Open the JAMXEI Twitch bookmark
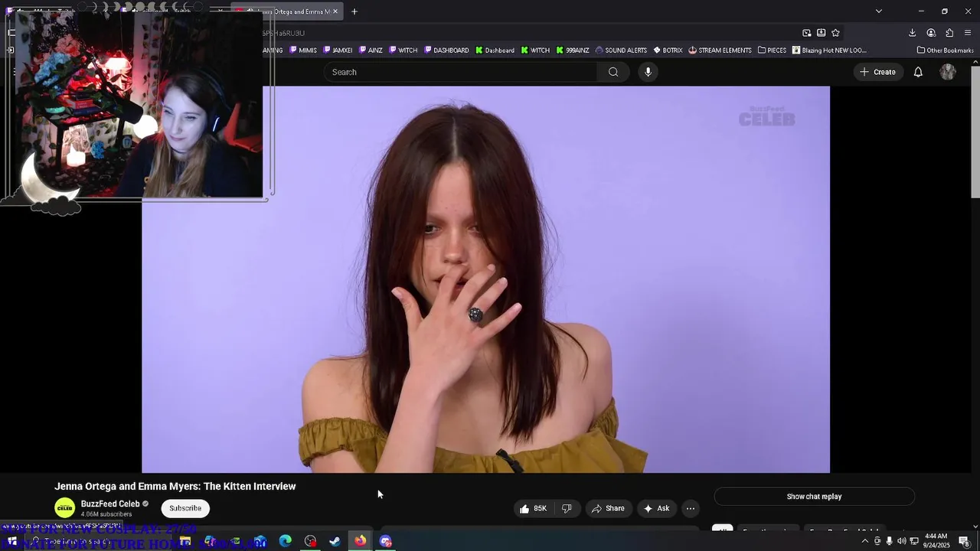 click(338, 51)
